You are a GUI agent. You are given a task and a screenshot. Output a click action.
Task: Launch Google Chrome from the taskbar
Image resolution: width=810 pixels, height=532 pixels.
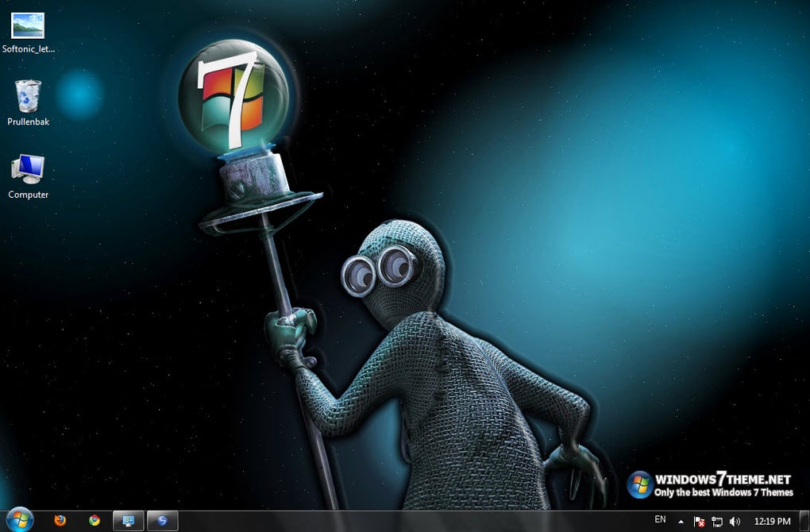coord(94,521)
